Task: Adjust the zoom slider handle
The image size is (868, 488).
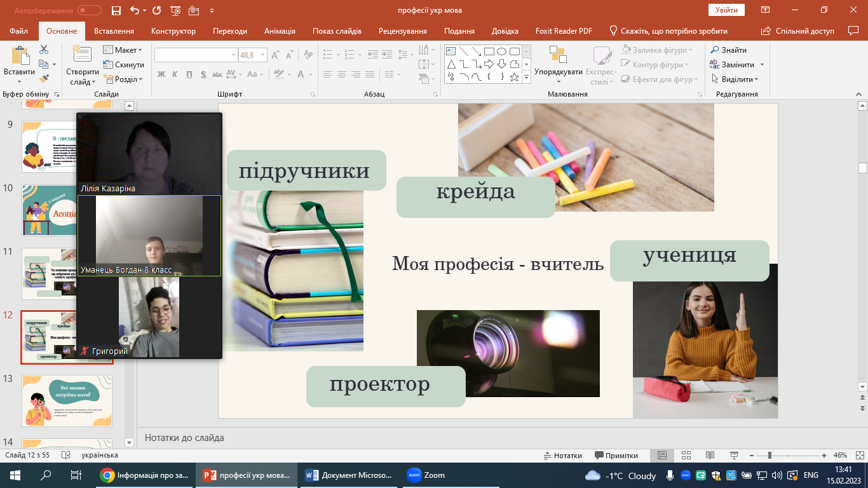Action: pyautogui.click(x=770, y=456)
